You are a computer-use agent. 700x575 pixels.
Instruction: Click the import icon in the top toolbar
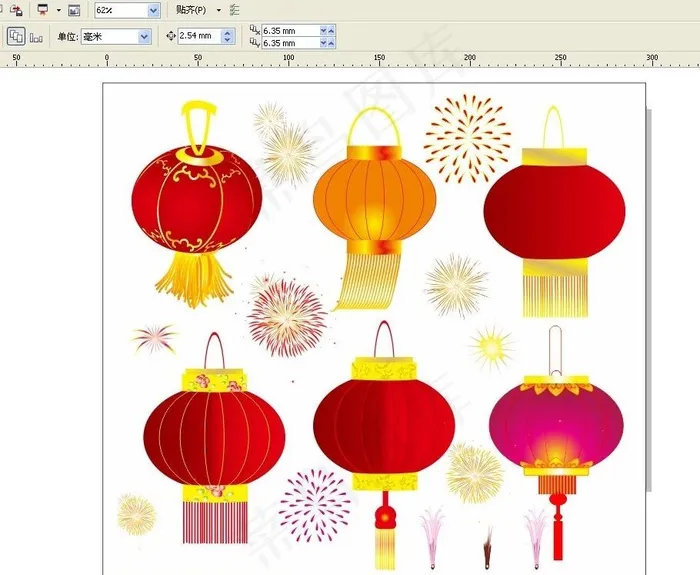point(17,10)
